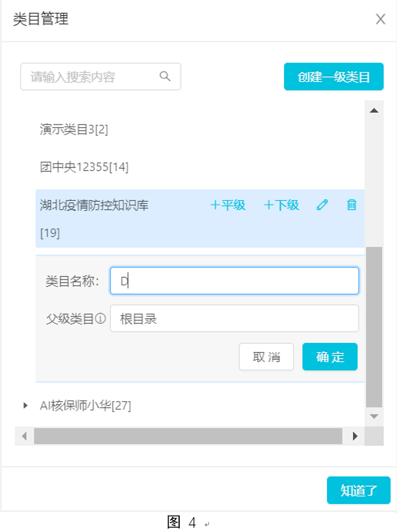This screenshot has width=397, height=532.
Task: Click the horizontal scrollbar right arrow
Action: tap(355, 436)
